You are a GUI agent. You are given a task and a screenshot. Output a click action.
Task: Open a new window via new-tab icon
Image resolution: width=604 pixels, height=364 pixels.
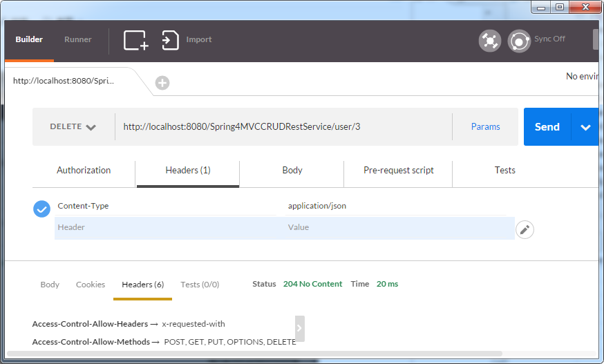pos(136,40)
